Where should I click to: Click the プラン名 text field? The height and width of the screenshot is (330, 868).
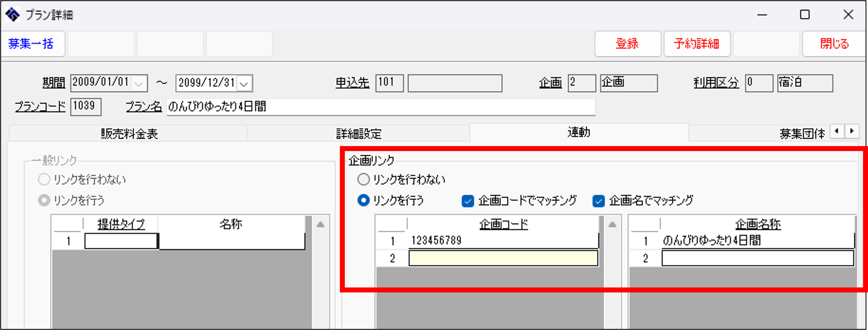point(381,107)
